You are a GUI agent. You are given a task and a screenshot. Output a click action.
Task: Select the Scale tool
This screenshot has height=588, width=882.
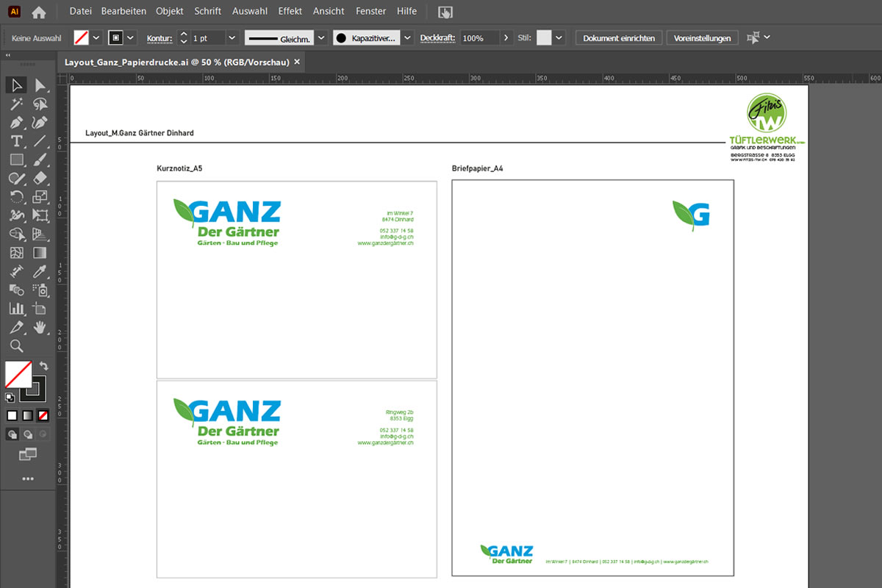(40, 196)
